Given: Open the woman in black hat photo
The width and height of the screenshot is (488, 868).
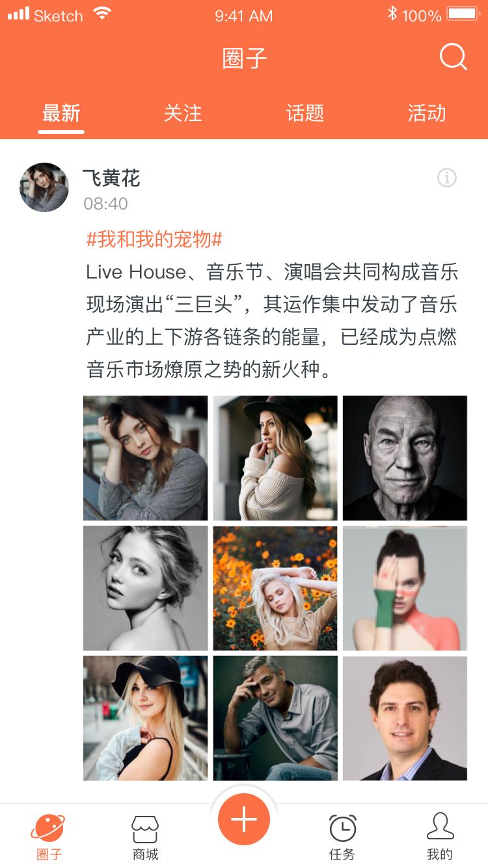Looking at the screenshot, I should tap(146, 718).
